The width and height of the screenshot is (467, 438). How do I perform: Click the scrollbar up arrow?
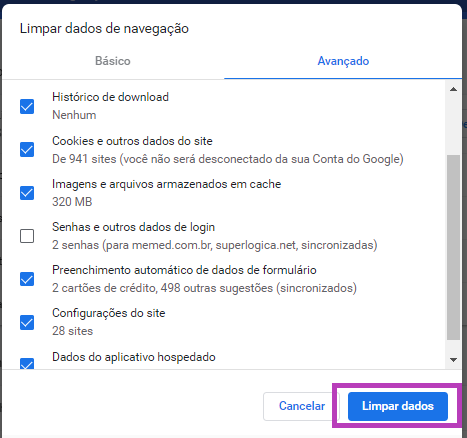pyautogui.click(x=453, y=89)
